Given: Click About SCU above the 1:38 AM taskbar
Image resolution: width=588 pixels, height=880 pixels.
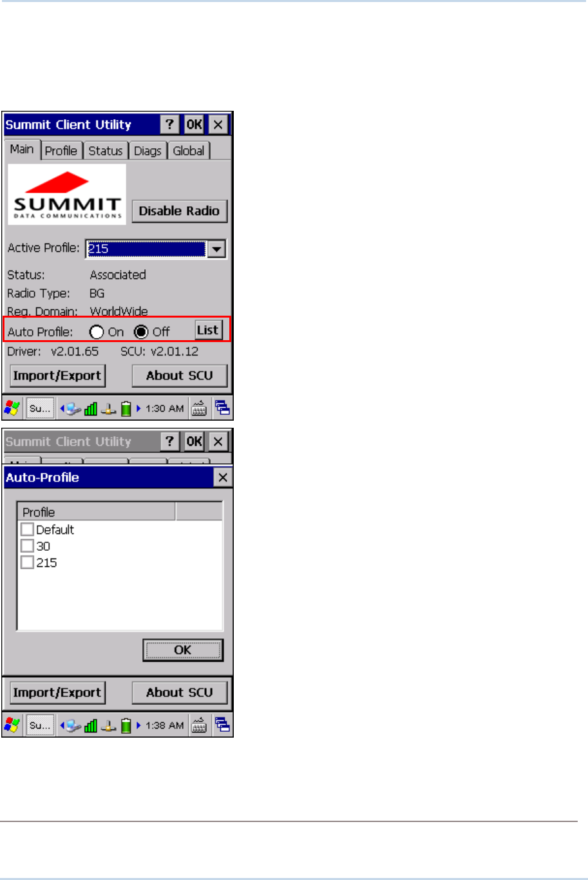Looking at the screenshot, I should [180, 693].
